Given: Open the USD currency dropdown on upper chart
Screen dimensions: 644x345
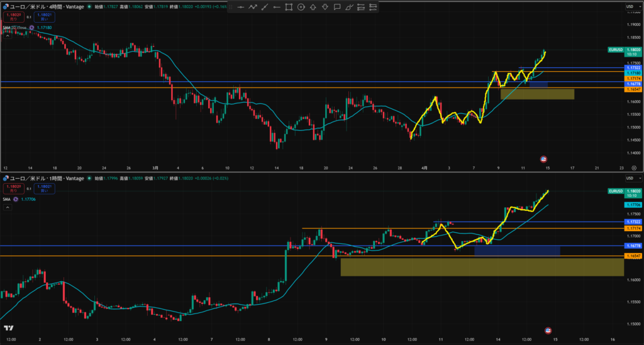Looking at the screenshot, I should [629, 6].
